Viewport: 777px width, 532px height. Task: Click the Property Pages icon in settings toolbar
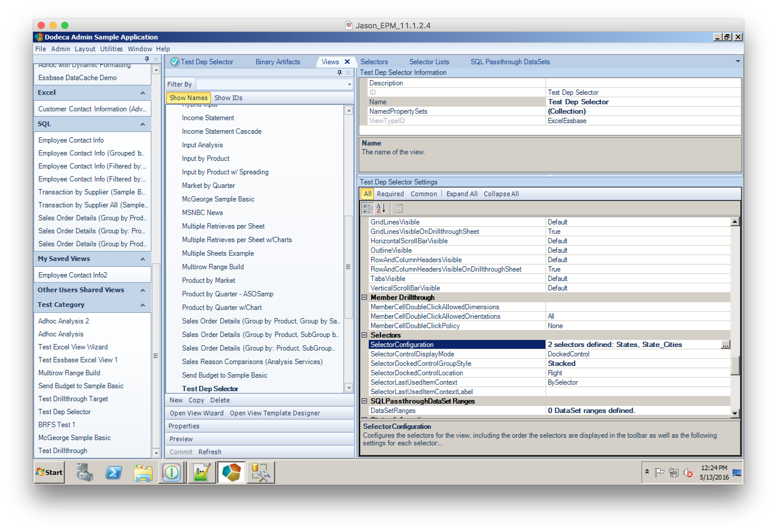tap(398, 208)
